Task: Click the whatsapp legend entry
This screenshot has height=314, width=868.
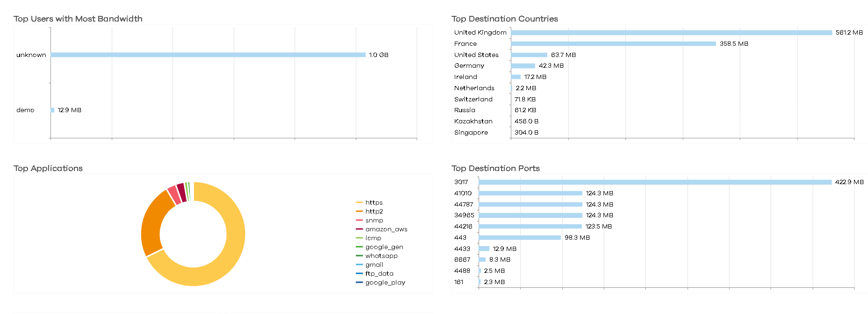Action: point(381,256)
